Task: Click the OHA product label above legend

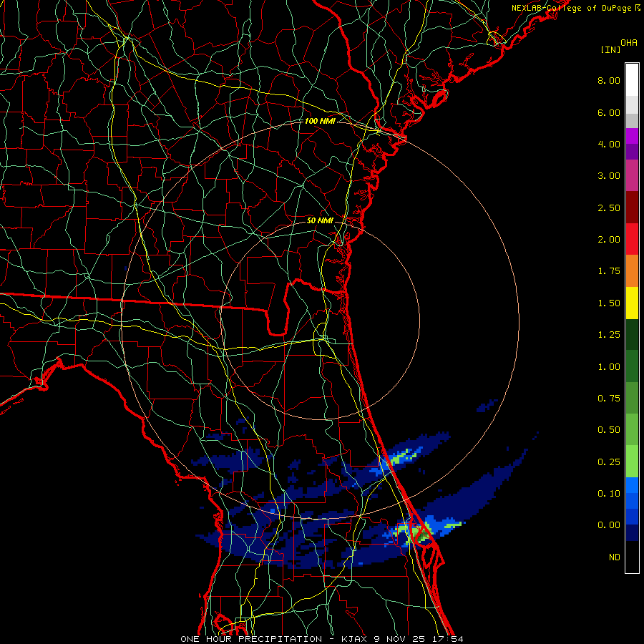Action: 629,43
